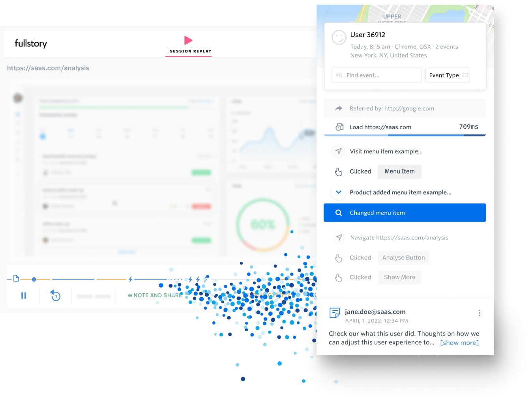Open the three-dot menu beside jane.doe@saas.com
The height and width of the screenshot is (418, 532).
pos(480,313)
